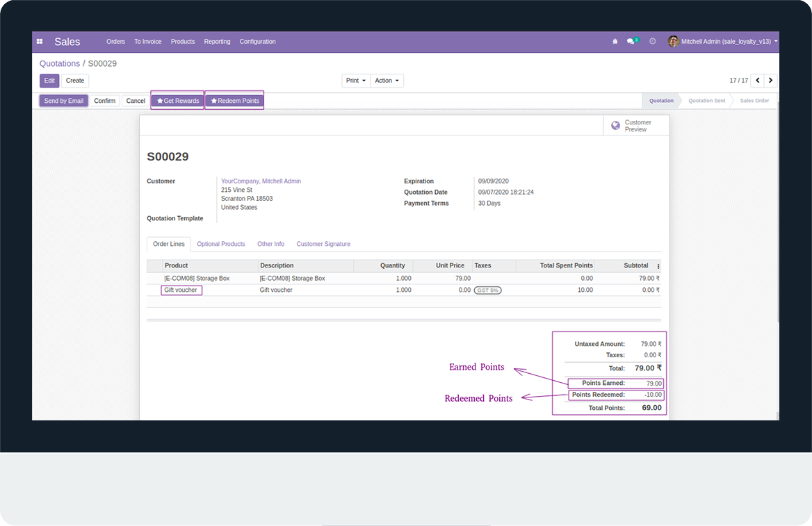Open the Action dropdown
The image size is (812, 526).
[387, 81]
